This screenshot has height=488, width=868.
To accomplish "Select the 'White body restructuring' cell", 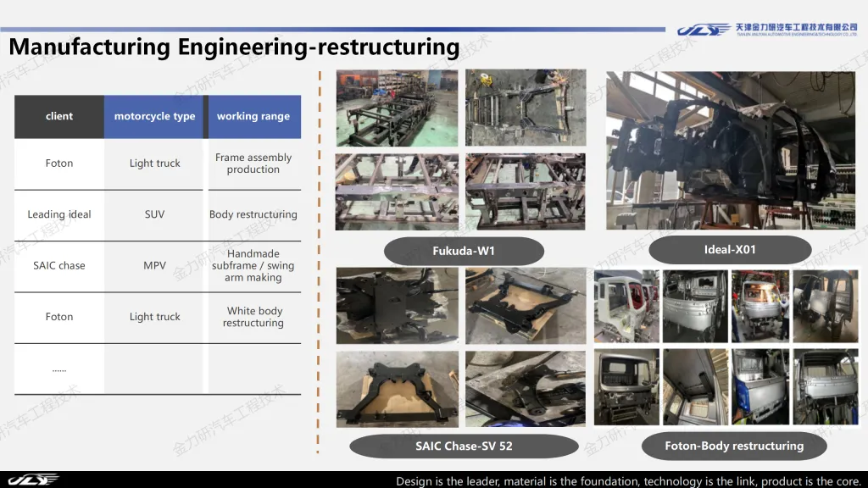I will [x=253, y=317].
